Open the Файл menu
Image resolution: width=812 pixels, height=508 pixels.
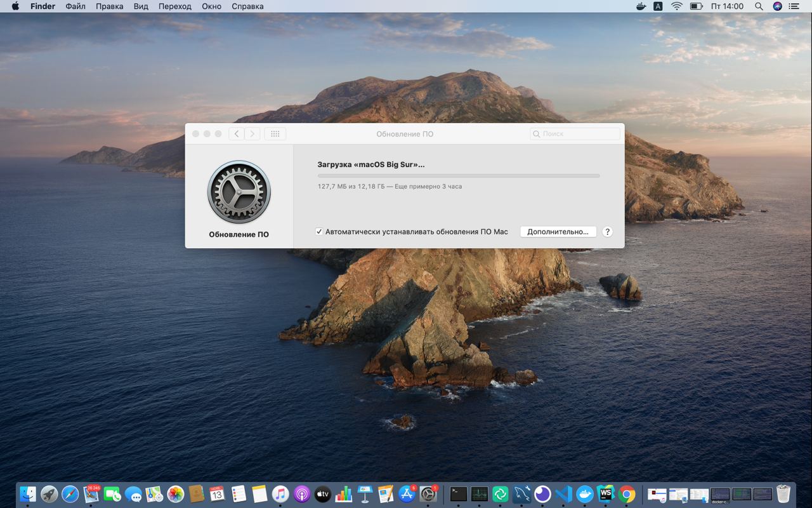point(75,6)
